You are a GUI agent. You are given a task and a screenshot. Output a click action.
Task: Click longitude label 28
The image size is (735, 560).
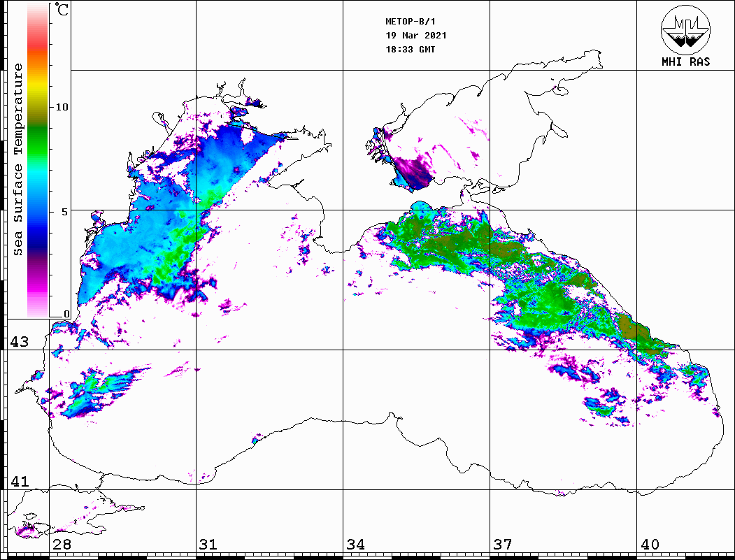pyautogui.click(x=62, y=544)
